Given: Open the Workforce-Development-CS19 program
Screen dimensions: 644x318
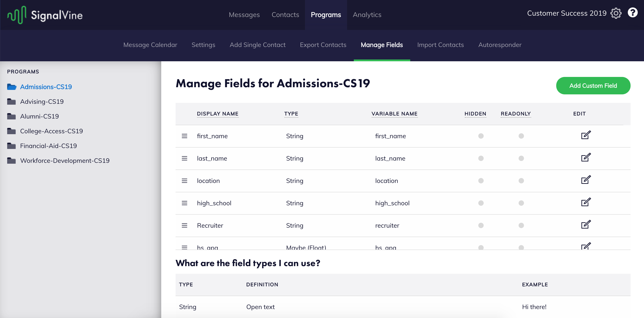Looking at the screenshot, I should [65, 160].
